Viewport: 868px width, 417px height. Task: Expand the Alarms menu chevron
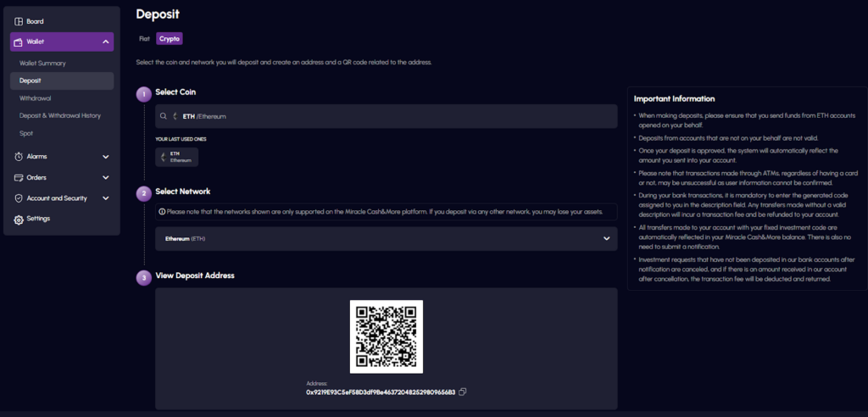click(x=106, y=157)
